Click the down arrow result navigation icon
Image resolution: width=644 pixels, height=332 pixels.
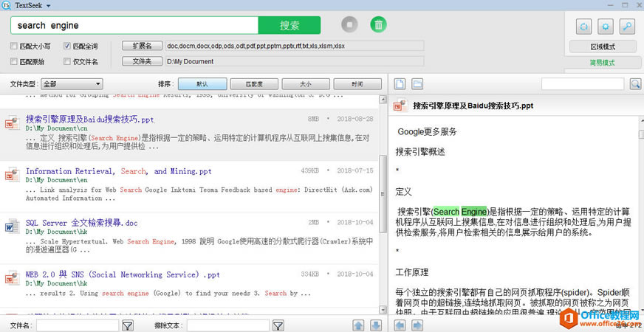[x=376, y=326]
